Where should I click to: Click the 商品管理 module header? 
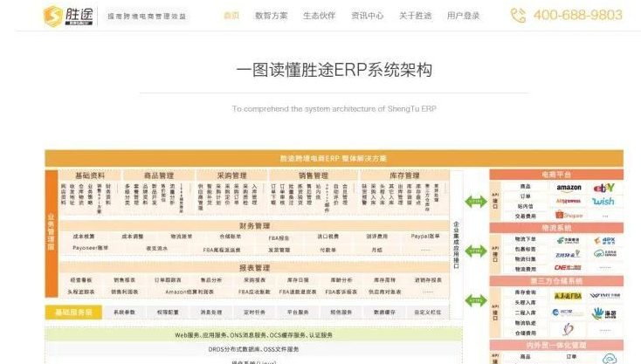coord(159,175)
